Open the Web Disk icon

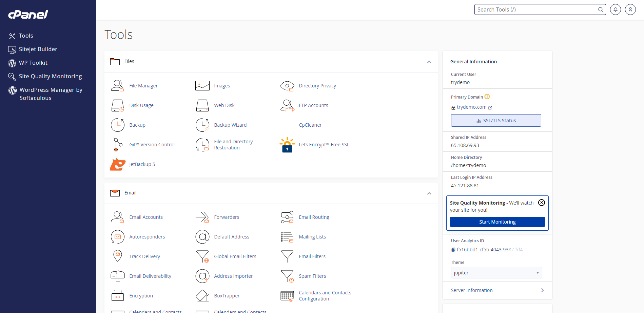(202, 105)
